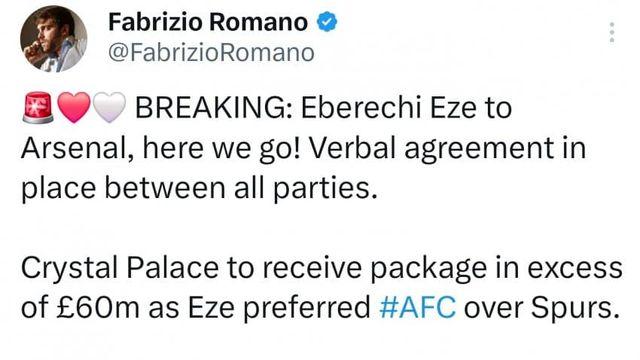640x360 pixels.
Task: Click the red siren emoji
Action: point(38,107)
